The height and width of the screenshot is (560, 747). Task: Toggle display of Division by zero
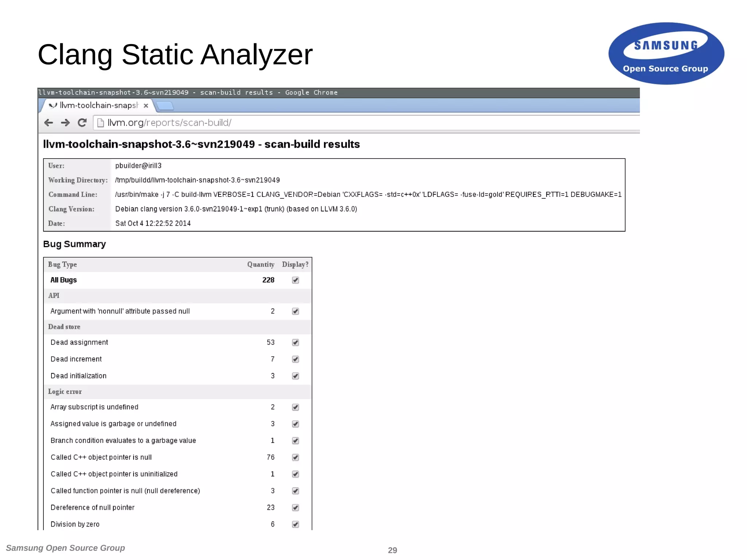click(295, 524)
